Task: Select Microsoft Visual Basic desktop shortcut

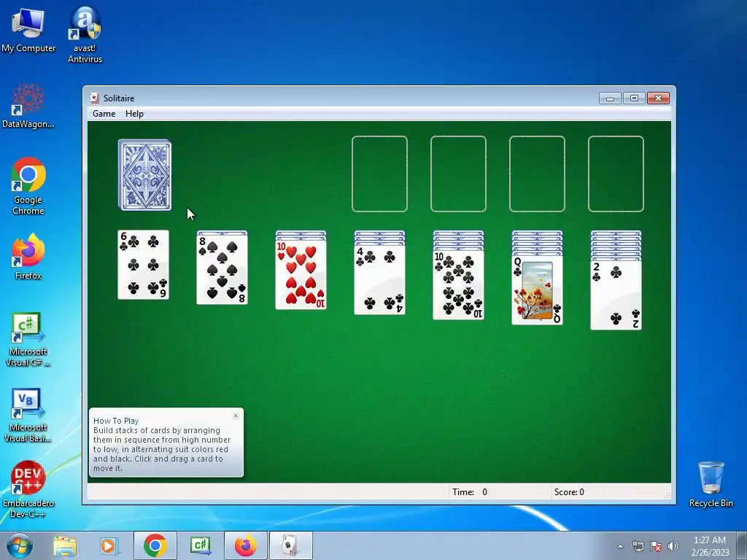Action: (28, 415)
